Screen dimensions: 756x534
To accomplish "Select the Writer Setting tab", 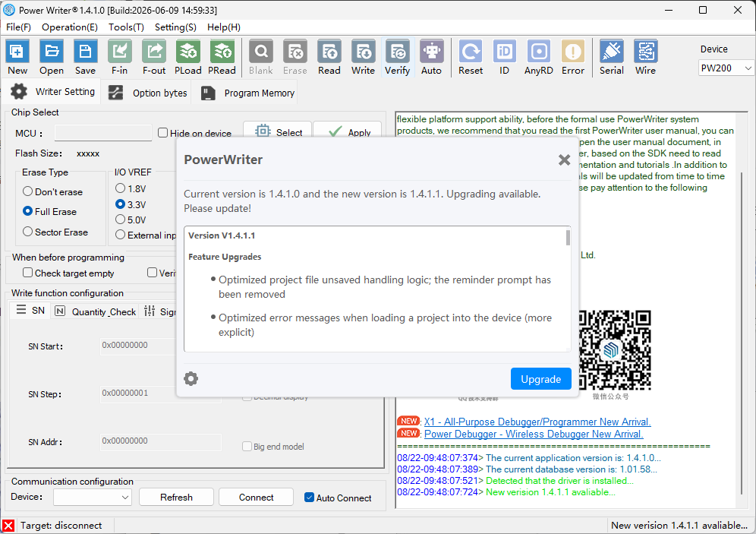I will (x=52, y=92).
